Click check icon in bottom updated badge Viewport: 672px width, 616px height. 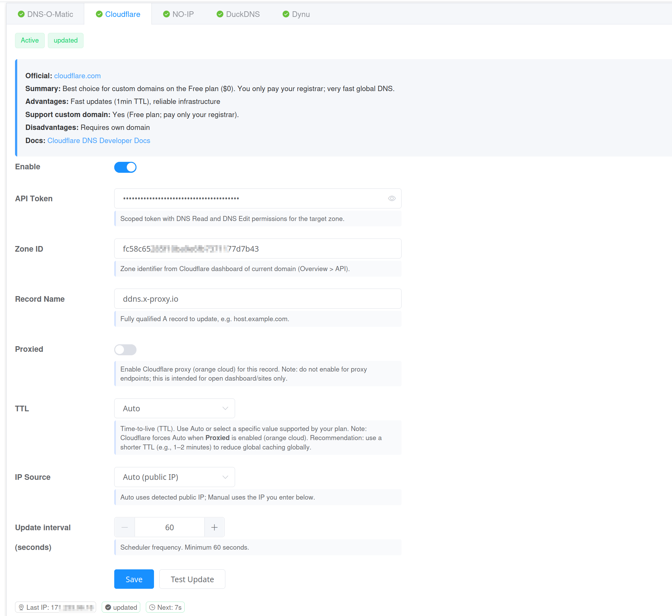click(x=108, y=607)
